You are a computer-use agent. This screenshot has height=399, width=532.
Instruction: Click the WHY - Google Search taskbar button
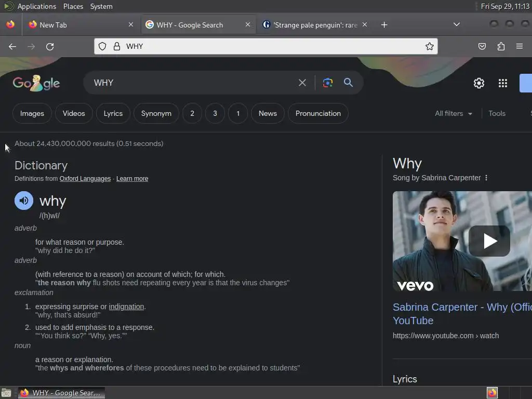coord(61,393)
